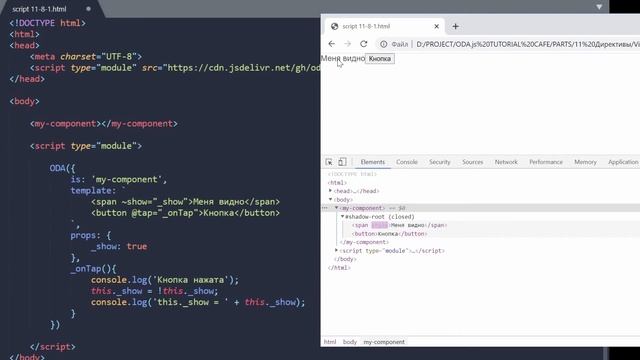The width and height of the screenshot is (640, 360).
Task: Toggle the DevTools device toolbar icon
Action: pos(342,162)
